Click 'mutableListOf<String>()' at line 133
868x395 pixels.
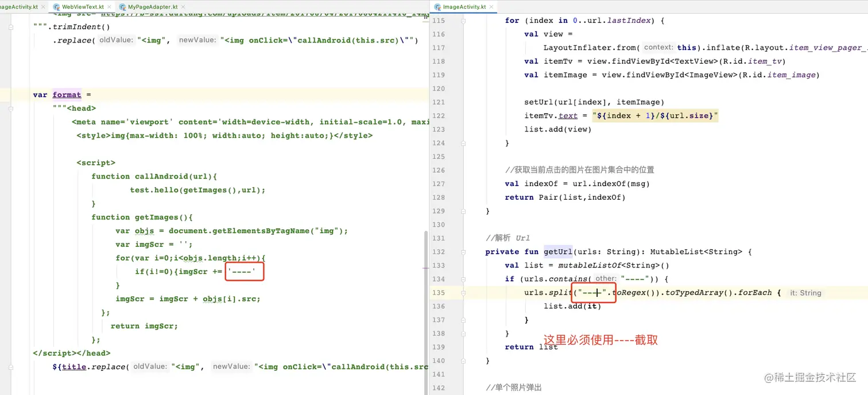click(x=614, y=265)
